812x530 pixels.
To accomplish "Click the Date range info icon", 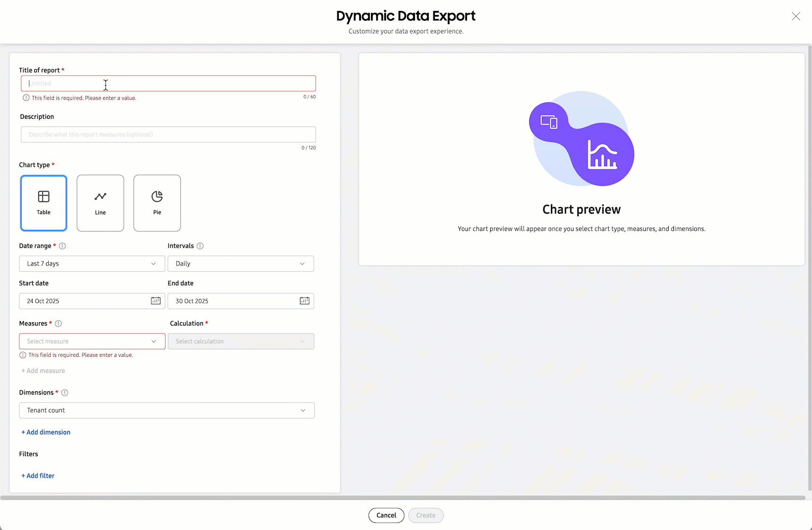I will 62,246.
